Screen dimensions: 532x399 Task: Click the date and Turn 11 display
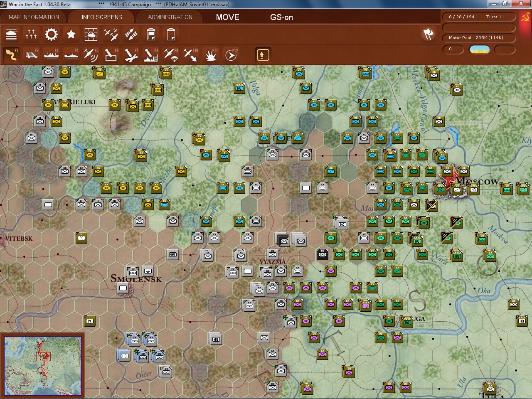[479, 17]
